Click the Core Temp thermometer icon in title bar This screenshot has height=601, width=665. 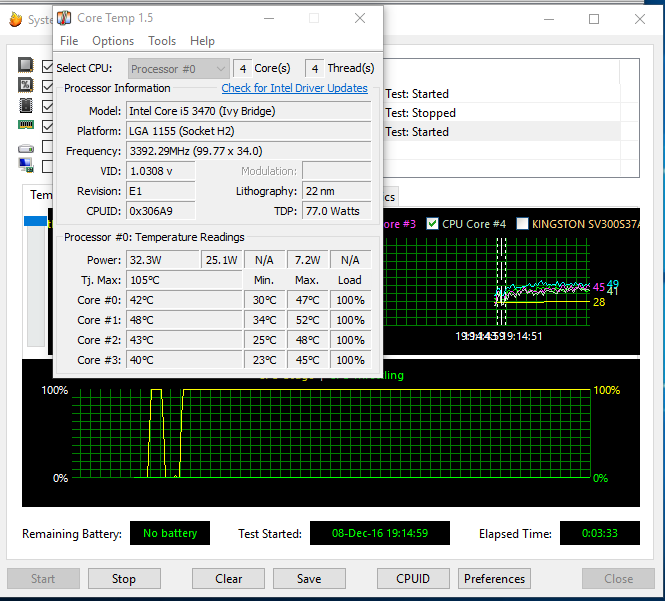point(64,18)
